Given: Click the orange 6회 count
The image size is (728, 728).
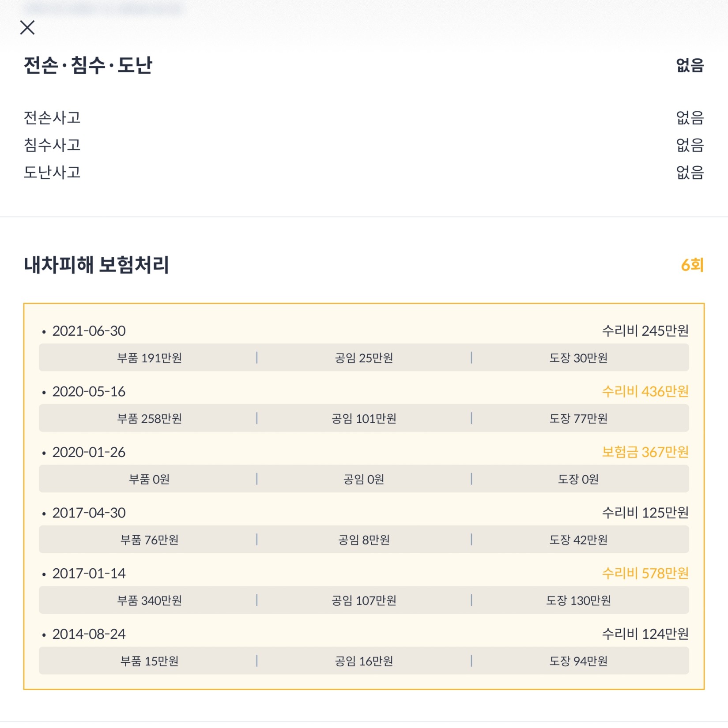Looking at the screenshot, I should (692, 265).
